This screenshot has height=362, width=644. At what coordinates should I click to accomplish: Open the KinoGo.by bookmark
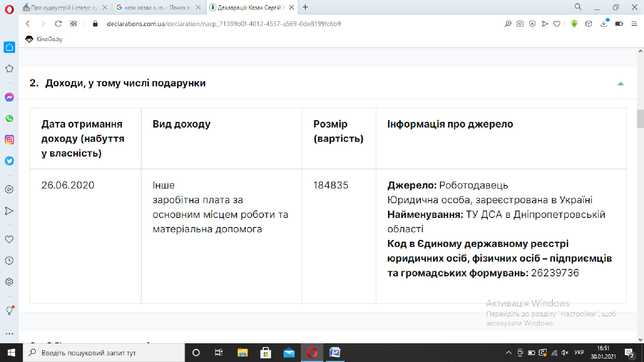44,39
